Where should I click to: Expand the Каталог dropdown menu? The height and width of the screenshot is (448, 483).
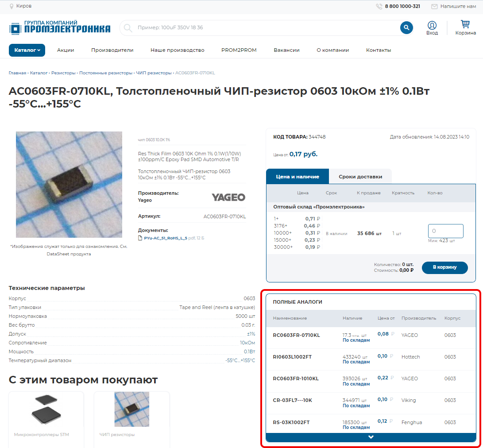pos(27,50)
